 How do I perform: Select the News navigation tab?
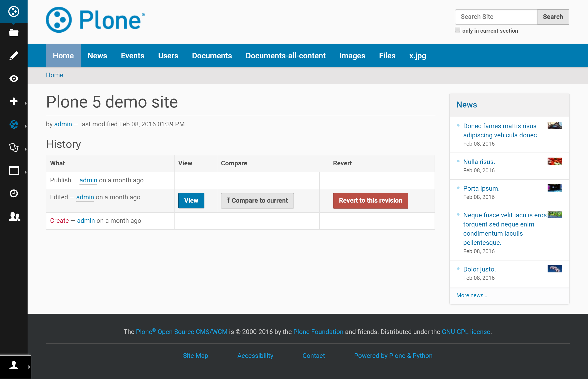pos(97,56)
